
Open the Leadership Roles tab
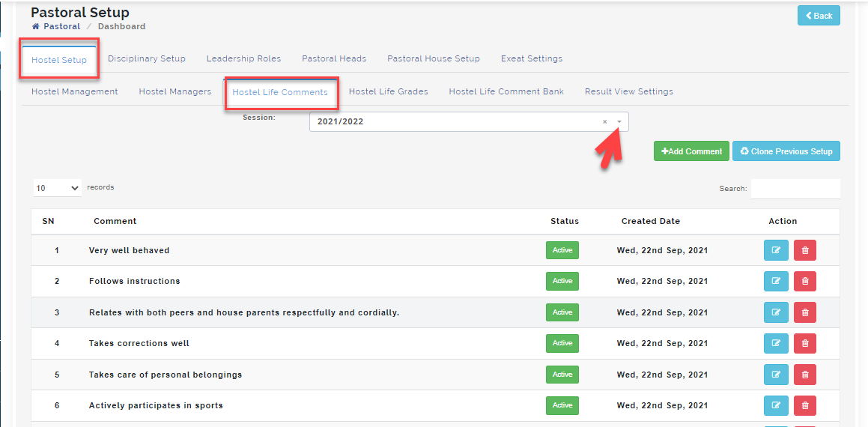point(243,58)
